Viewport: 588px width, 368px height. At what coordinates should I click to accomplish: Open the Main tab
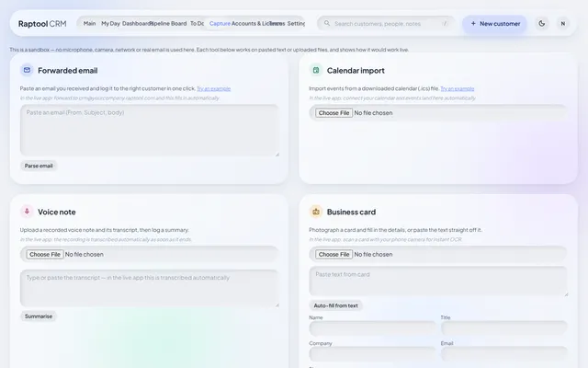[89, 23]
